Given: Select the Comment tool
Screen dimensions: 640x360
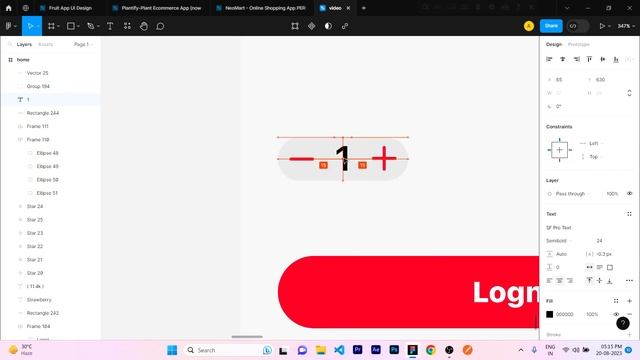Looking at the screenshot, I should tap(160, 26).
